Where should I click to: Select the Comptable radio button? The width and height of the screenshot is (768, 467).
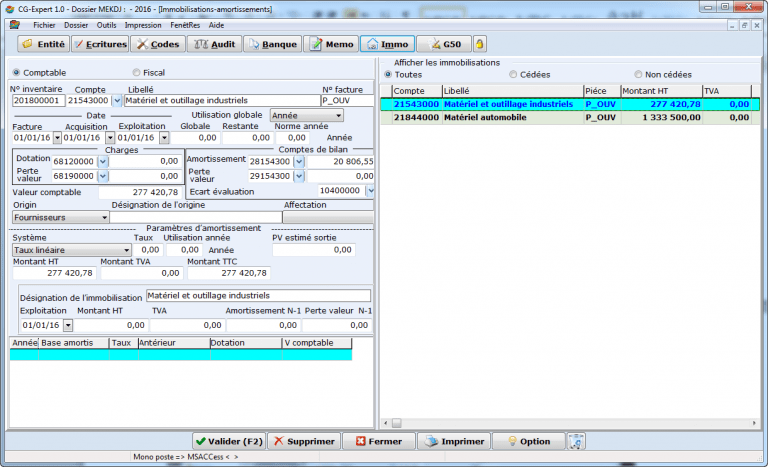(16, 73)
